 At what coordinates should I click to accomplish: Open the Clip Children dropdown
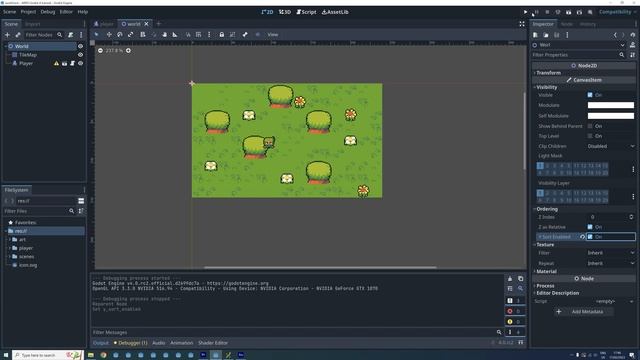click(x=611, y=146)
